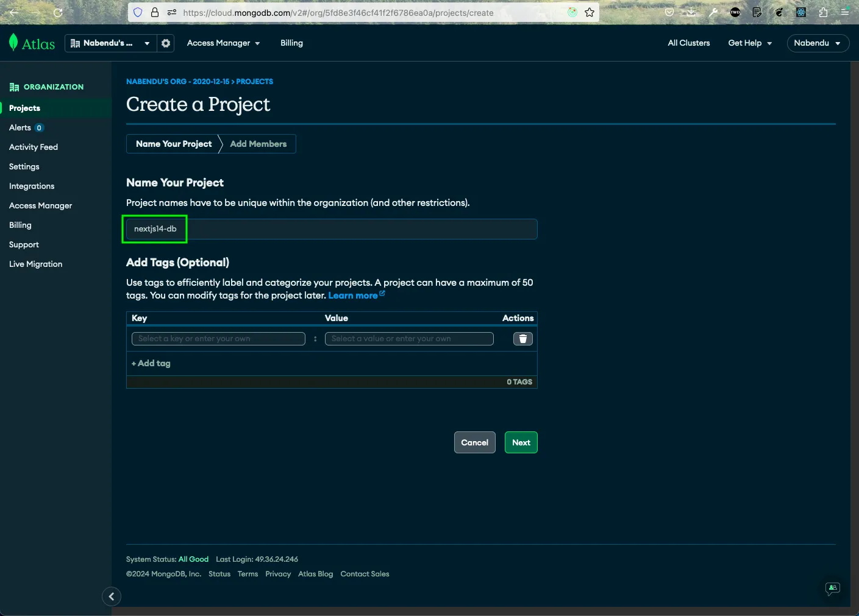The width and height of the screenshot is (859, 616).
Task: Open Billing in the top navigation
Action: pos(291,43)
